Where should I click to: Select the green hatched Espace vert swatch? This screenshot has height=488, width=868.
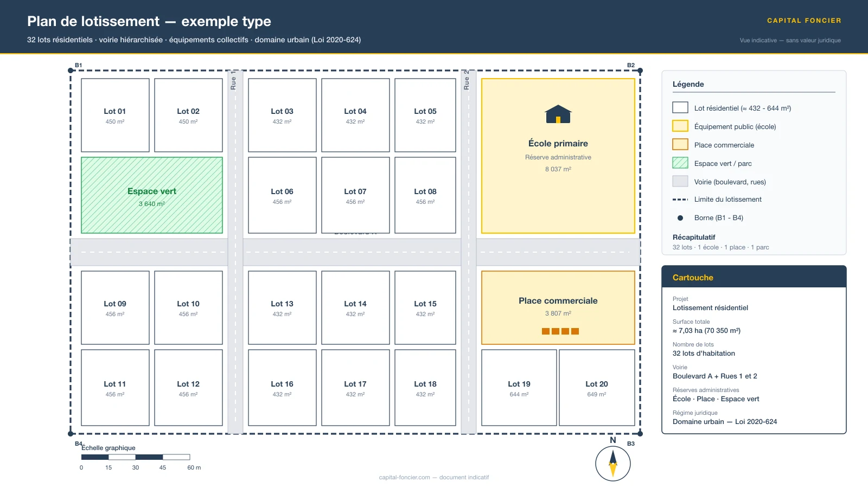pos(680,163)
